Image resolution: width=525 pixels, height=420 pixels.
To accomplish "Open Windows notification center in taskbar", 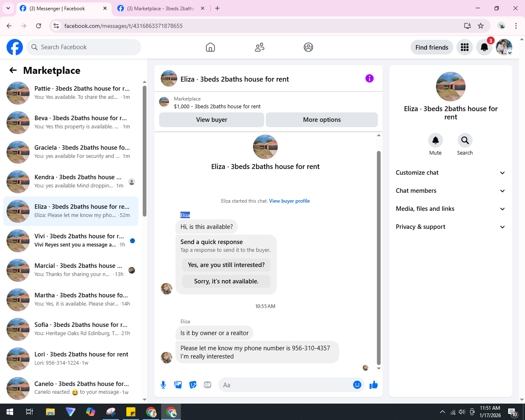I will pyautogui.click(x=513, y=412).
